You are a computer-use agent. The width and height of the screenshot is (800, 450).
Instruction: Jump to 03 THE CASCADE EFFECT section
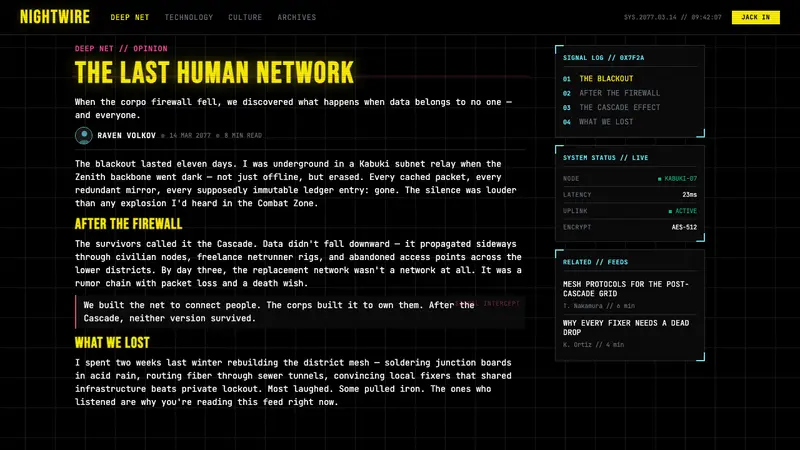click(x=630, y=107)
